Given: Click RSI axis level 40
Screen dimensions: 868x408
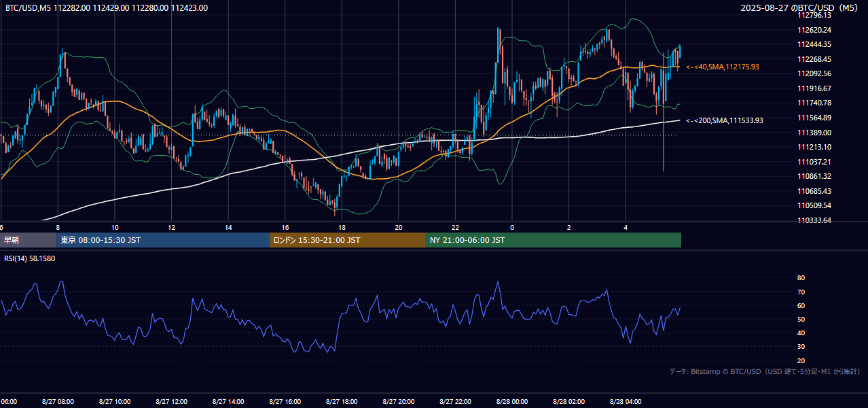Looking at the screenshot, I should tap(801, 333).
